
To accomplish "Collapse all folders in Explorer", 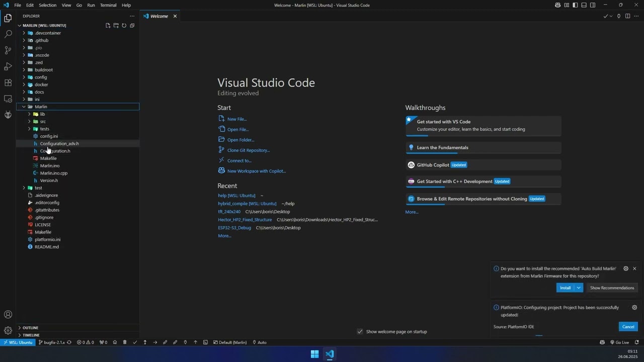I will coord(132,25).
